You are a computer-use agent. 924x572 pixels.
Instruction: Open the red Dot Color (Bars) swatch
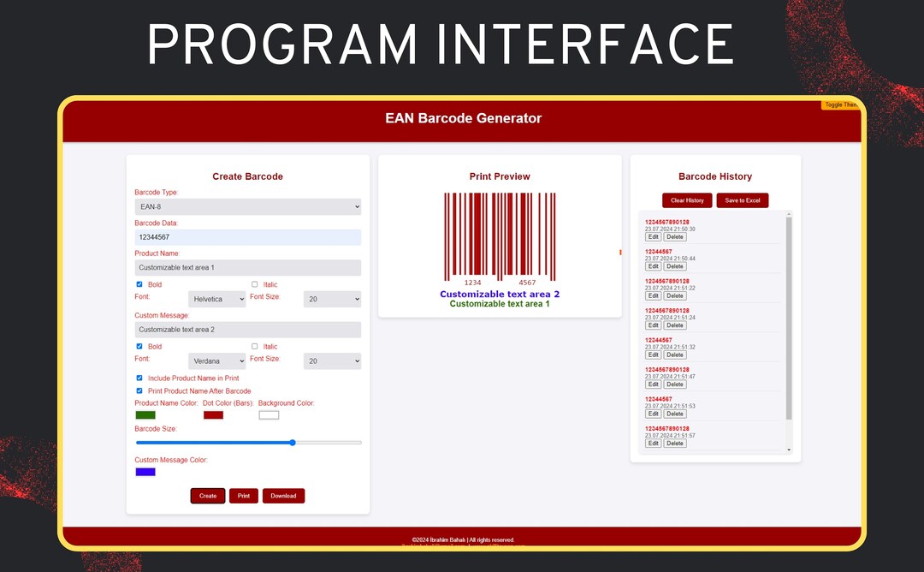point(213,415)
